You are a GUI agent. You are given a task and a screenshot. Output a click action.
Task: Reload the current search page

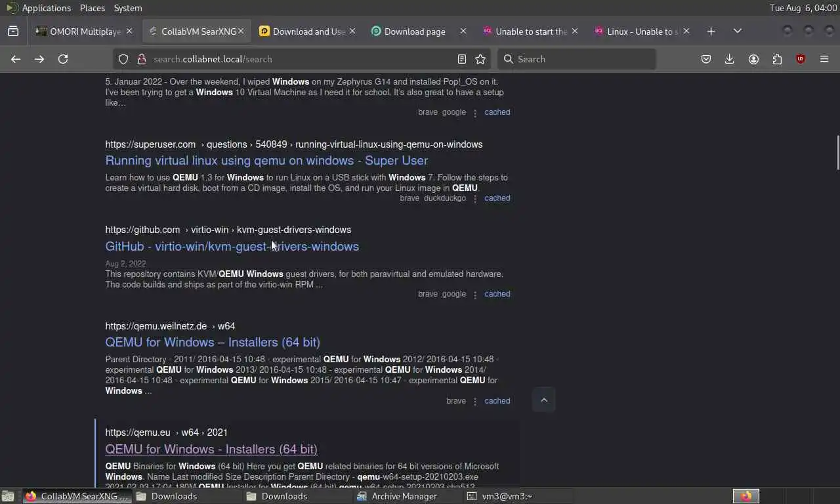(63, 59)
